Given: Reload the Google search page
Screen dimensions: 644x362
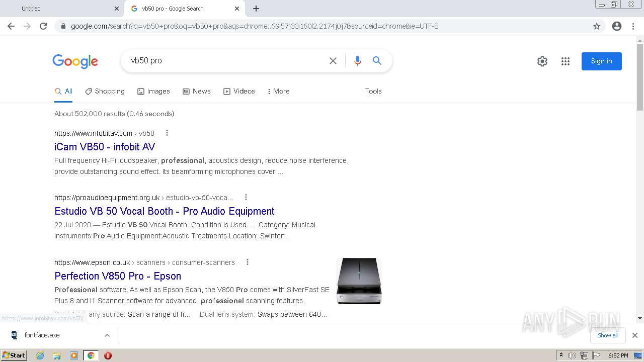Looking at the screenshot, I should pos(43,26).
